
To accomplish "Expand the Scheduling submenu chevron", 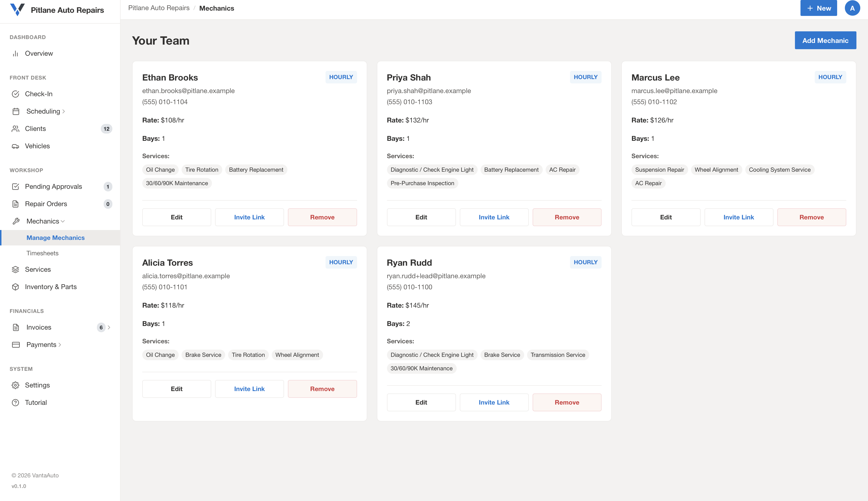I will [64, 111].
